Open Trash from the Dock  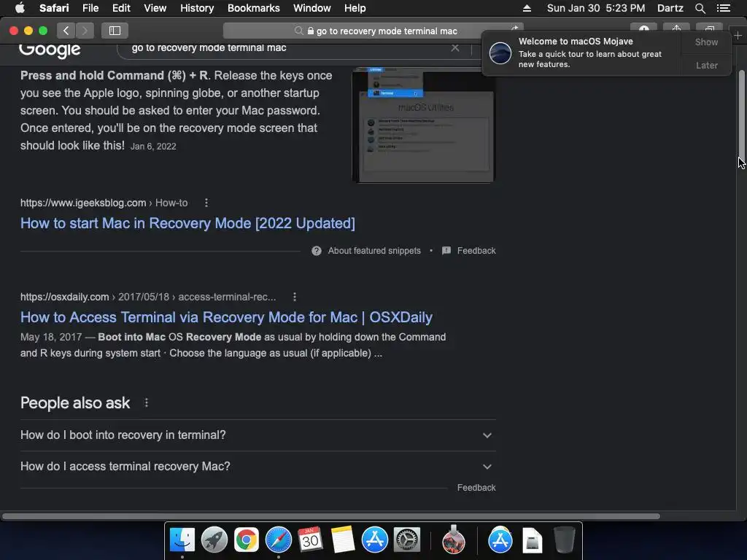point(564,540)
